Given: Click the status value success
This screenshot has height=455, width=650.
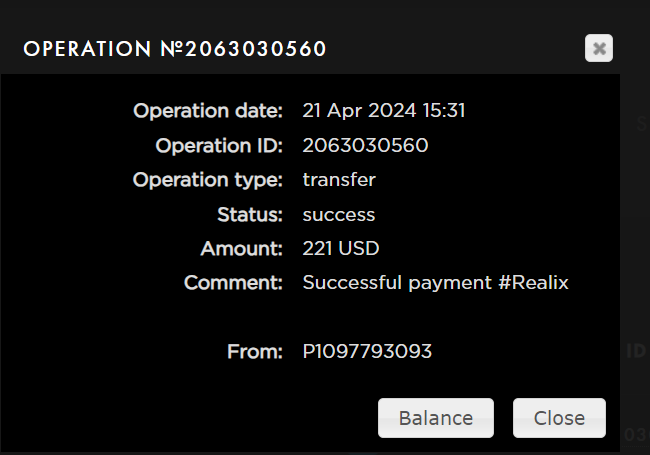Looking at the screenshot, I should pos(339,214).
